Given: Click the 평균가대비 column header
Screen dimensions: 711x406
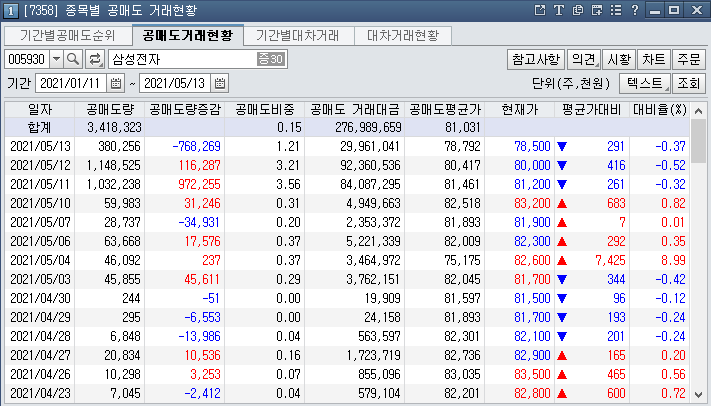Looking at the screenshot, I should pyautogui.click(x=592, y=109).
